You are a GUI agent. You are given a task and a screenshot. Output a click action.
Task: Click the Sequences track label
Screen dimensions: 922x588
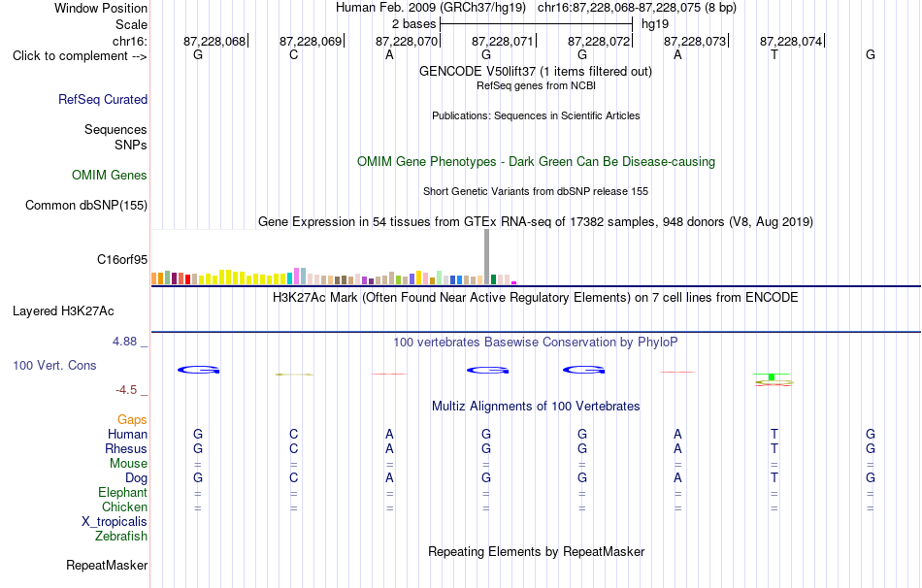(115, 129)
